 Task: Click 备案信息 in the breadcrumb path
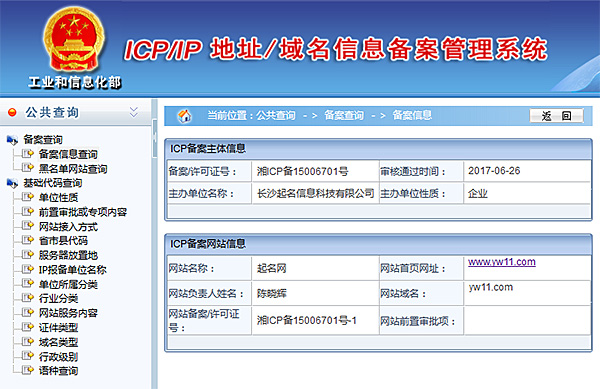pos(412,115)
